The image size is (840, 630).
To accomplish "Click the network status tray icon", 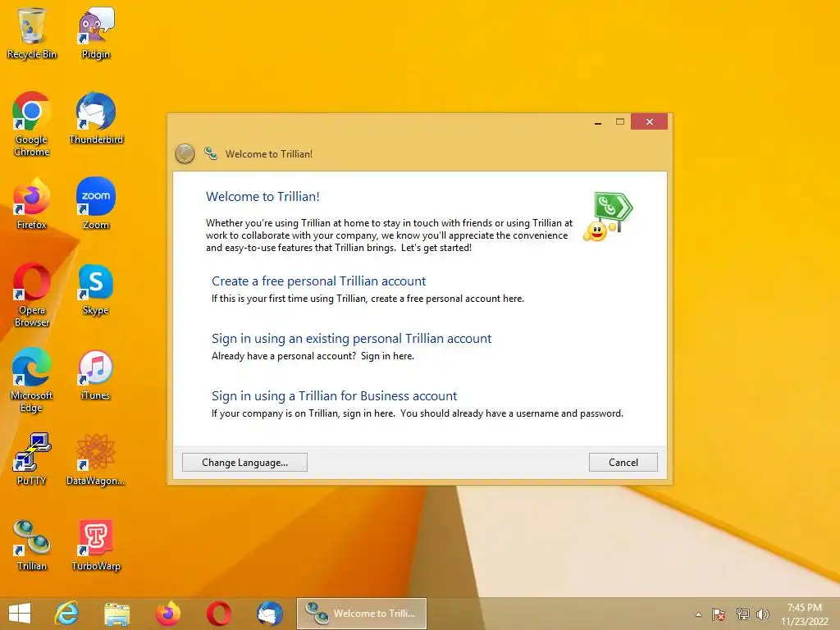I will click(x=742, y=614).
